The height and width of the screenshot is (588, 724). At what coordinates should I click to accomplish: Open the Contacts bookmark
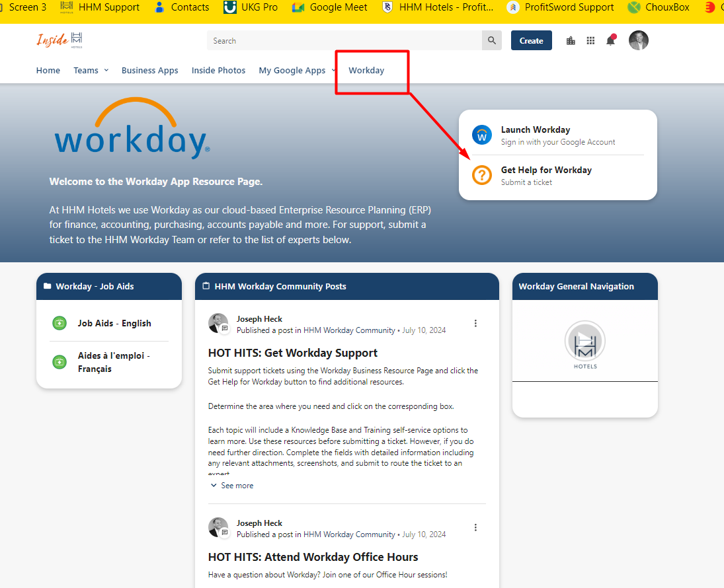[x=181, y=7]
